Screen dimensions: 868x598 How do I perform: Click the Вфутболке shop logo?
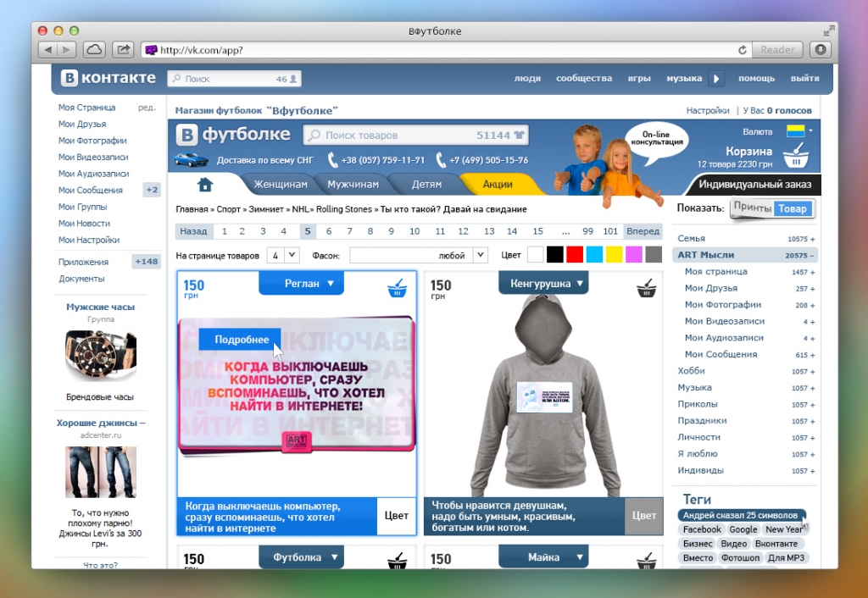(x=233, y=135)
